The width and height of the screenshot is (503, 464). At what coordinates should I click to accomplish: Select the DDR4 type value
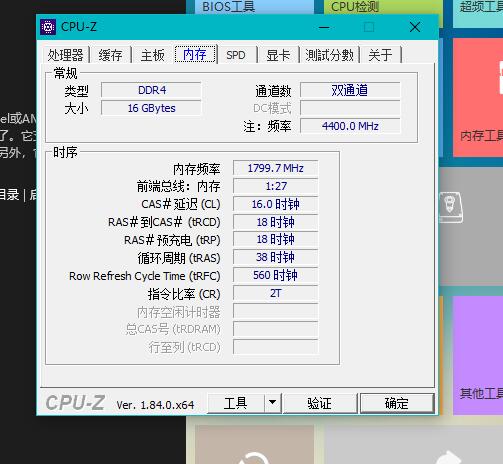[151, 90]
